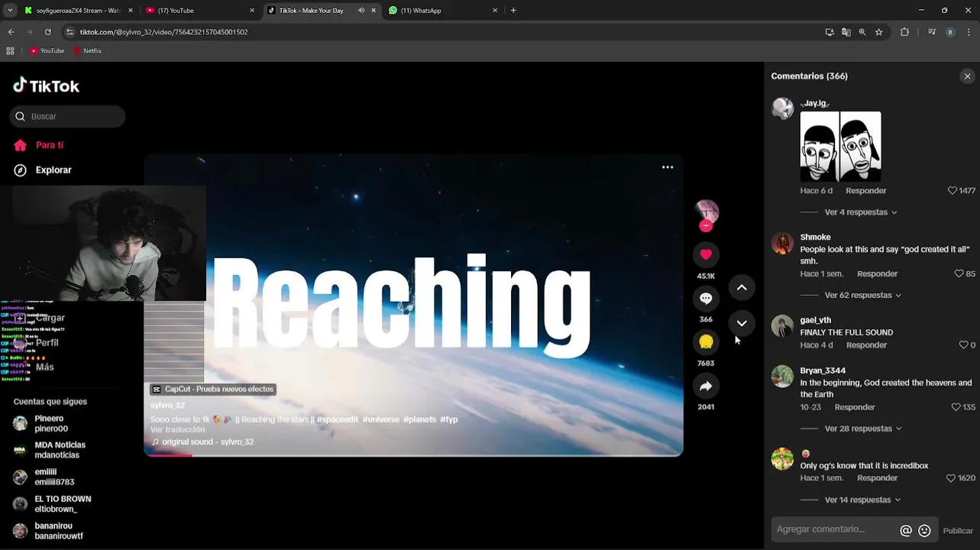The image size is (980, 550).
Task: Open Chrome zoom magnifier icon
Action: (x=862, y=32)
